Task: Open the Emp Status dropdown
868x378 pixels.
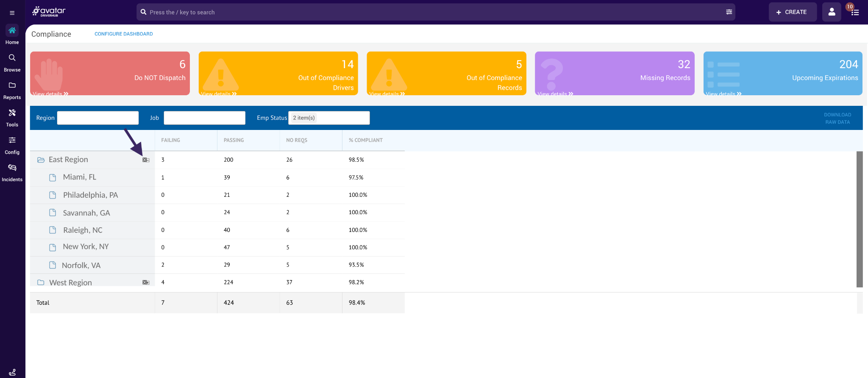Action: click(329, 118)
